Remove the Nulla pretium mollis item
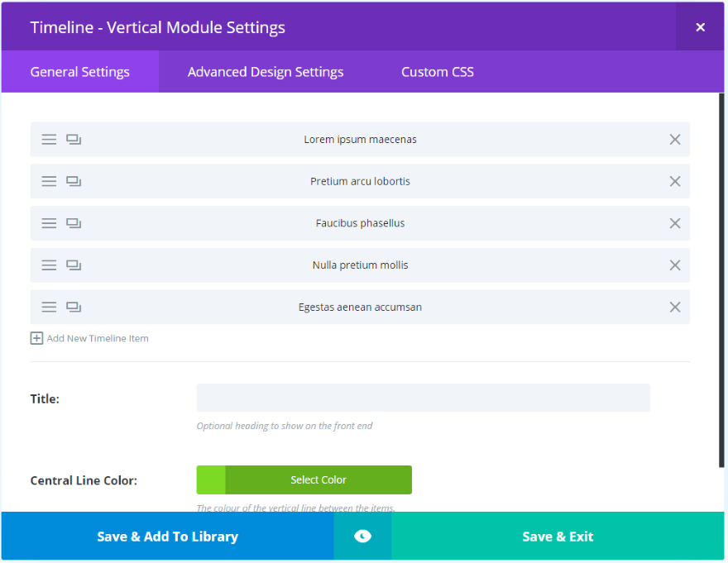Image resolution: width=728 pixels, height=563 pixels. 675,265
